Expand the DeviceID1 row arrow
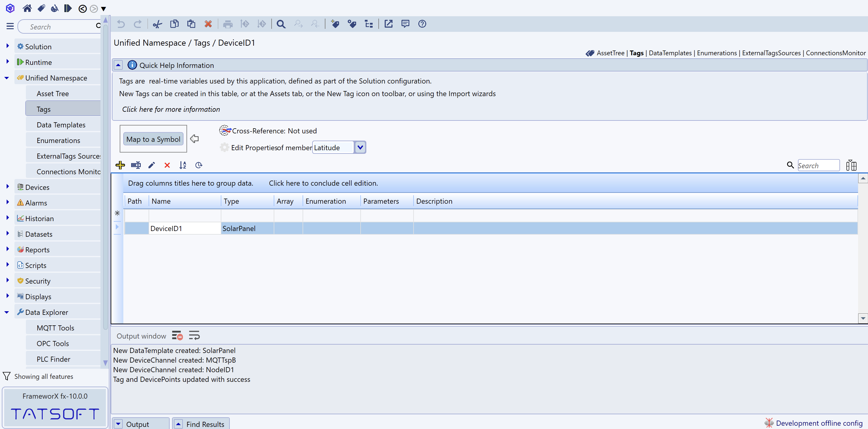The height and width of the screenshot is (429, 868). (117, 227)
